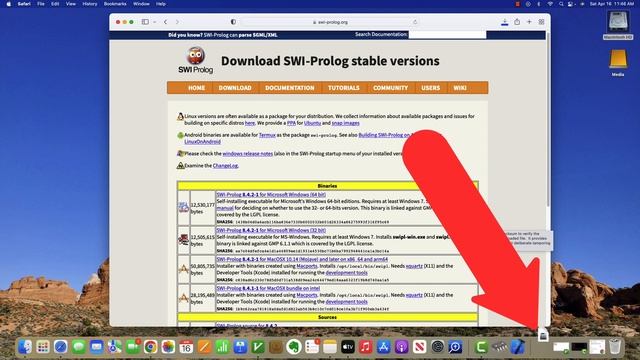This screenshot has width=640, height=360.
Task: Open Finder from the Dock
Action: tap(25, 347)
